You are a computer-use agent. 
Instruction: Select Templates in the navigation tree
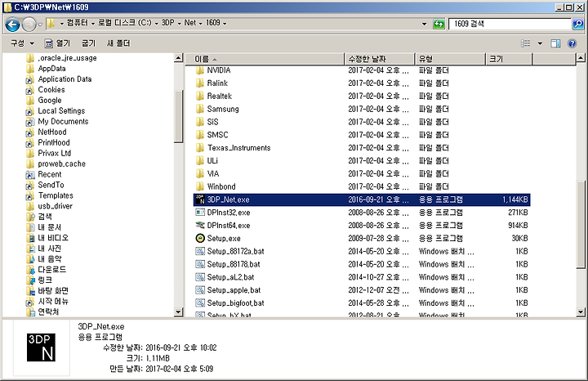click(x=56, y=195)
